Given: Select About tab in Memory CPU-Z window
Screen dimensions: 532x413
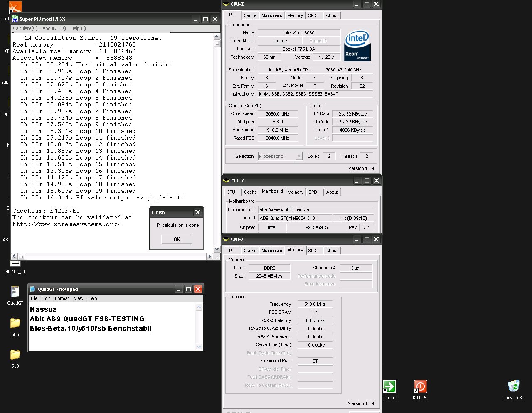Looking at the screenshot, I should pos(332,251).
